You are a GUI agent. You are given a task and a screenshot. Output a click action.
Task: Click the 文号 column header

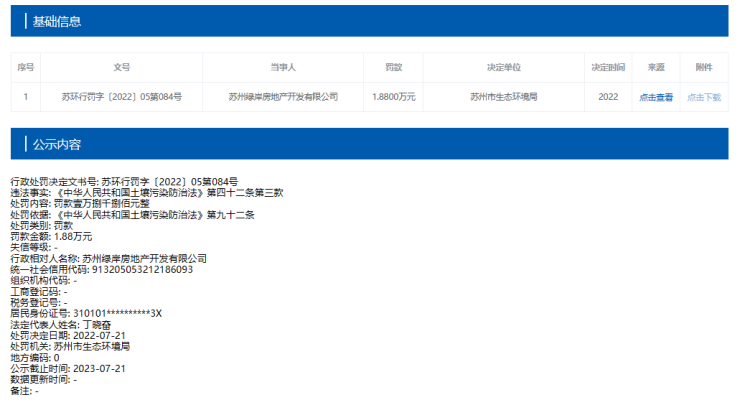point(122,67)
